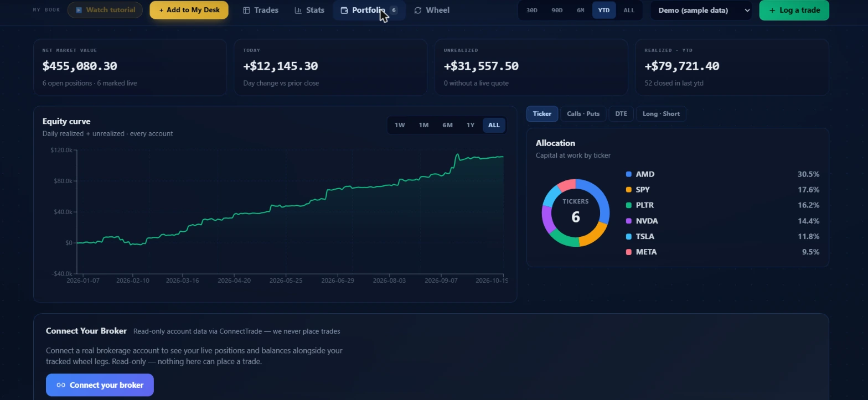Click the 2026-05-25 axis date label
Image resolution: width=868 pixels, height=400 pixels.
pos(286,280)
